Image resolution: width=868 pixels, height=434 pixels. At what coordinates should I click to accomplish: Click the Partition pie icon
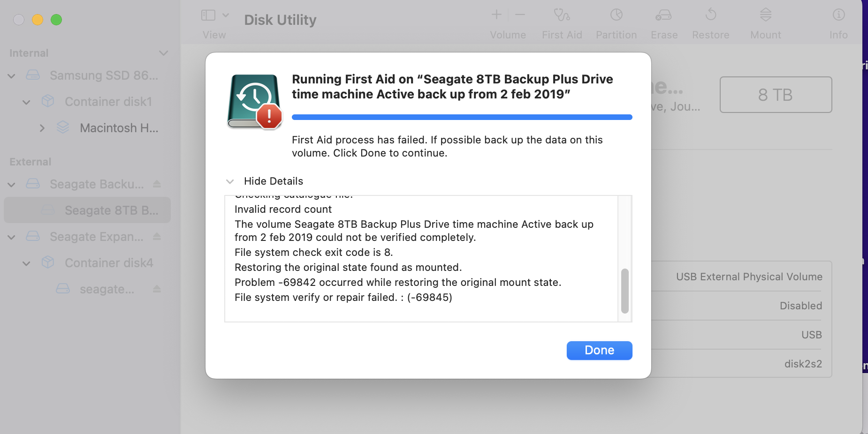[x=616, y=15]
